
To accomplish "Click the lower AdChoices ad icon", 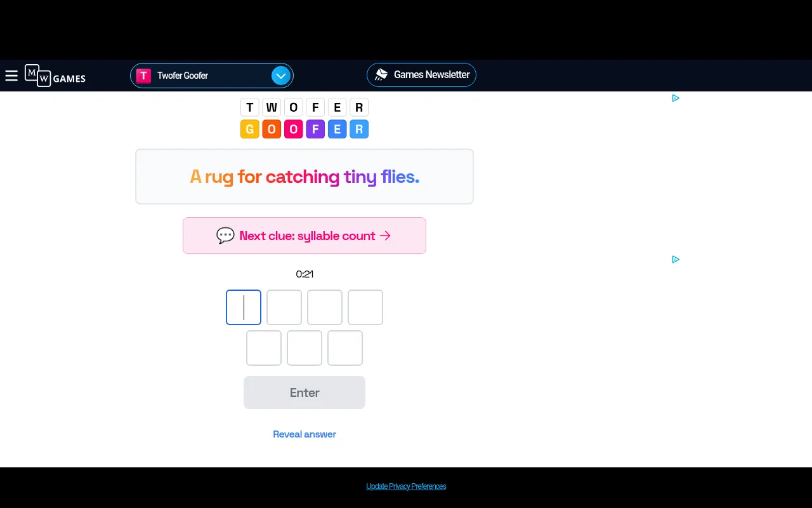I will [x=676, y=259].
